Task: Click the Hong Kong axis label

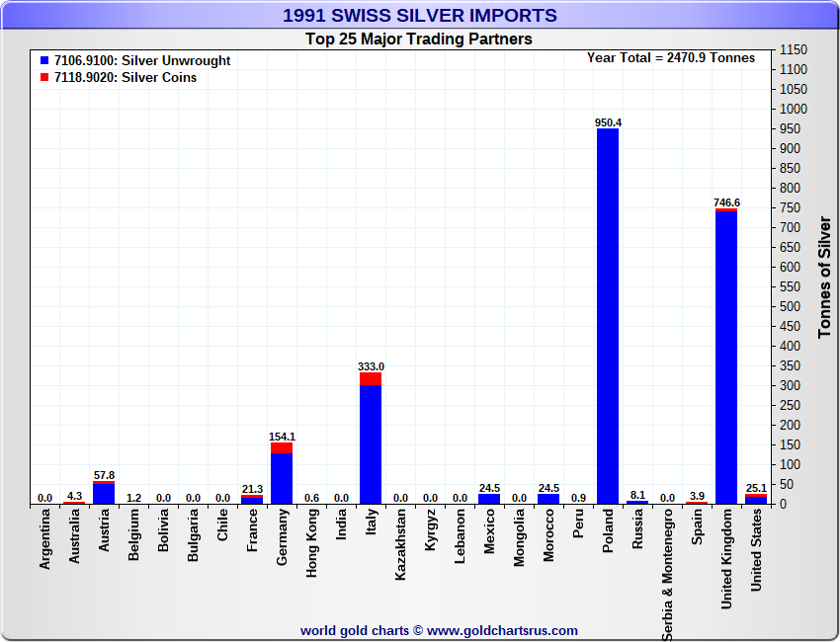Action: 311,543
